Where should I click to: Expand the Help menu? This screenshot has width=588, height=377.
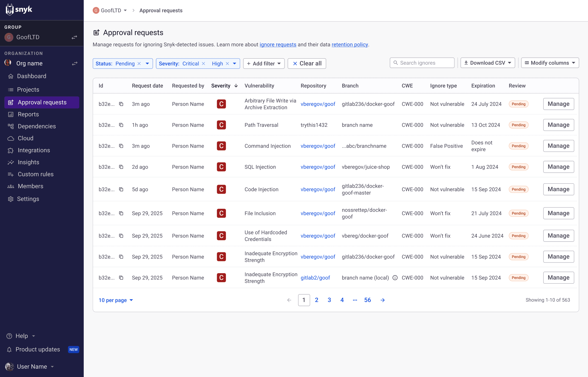point(21,336)
